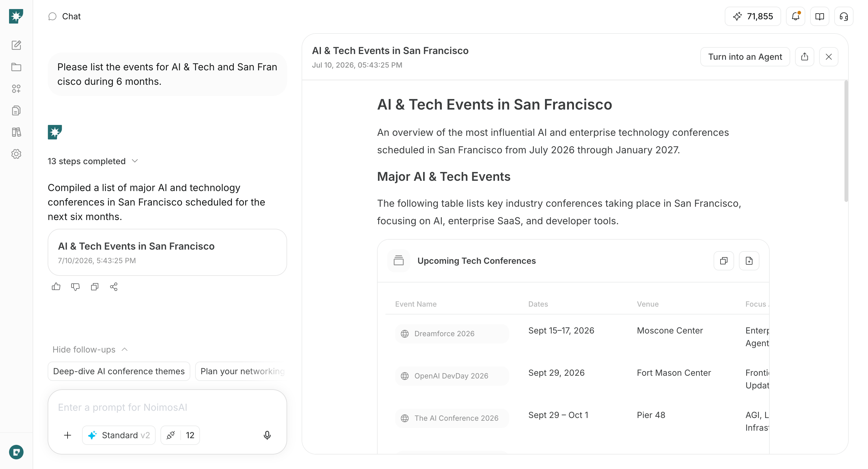Focus the Enter a prompt for NoimosAI field
This screenshot has height=469, width=868.
point(167,407)
